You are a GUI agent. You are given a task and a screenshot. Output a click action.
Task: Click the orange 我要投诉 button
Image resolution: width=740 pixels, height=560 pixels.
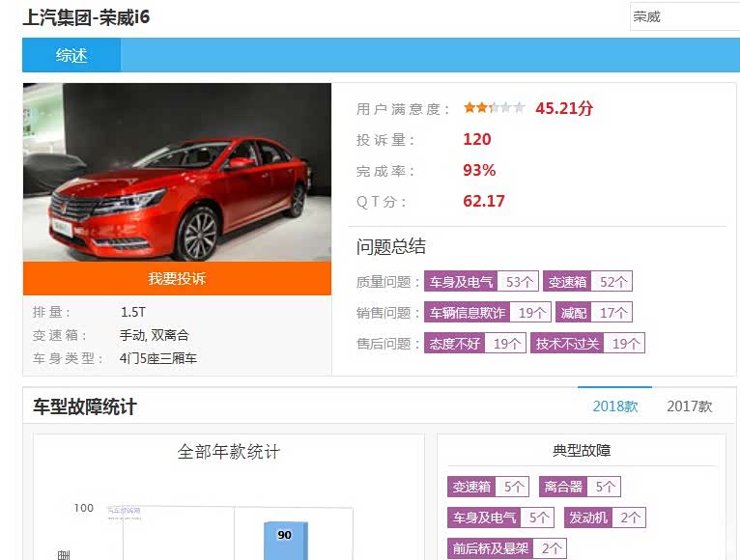(177, 279)
